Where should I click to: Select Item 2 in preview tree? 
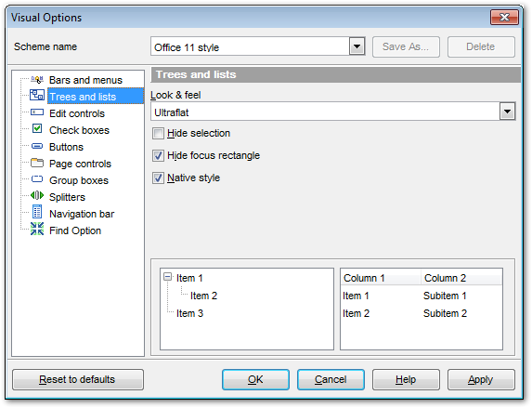[x=203, y=296]
